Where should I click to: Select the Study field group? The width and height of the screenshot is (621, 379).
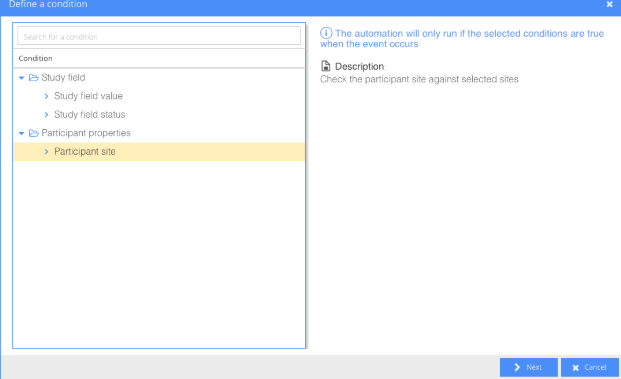click(x=63, y=78)
